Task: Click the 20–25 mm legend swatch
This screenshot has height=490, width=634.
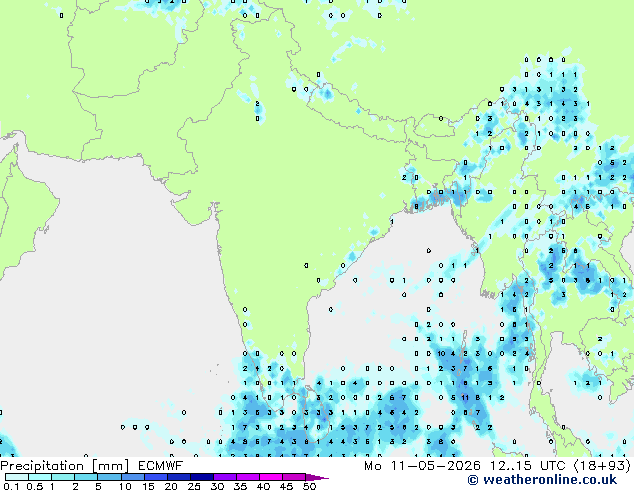Action: point(179,477)
